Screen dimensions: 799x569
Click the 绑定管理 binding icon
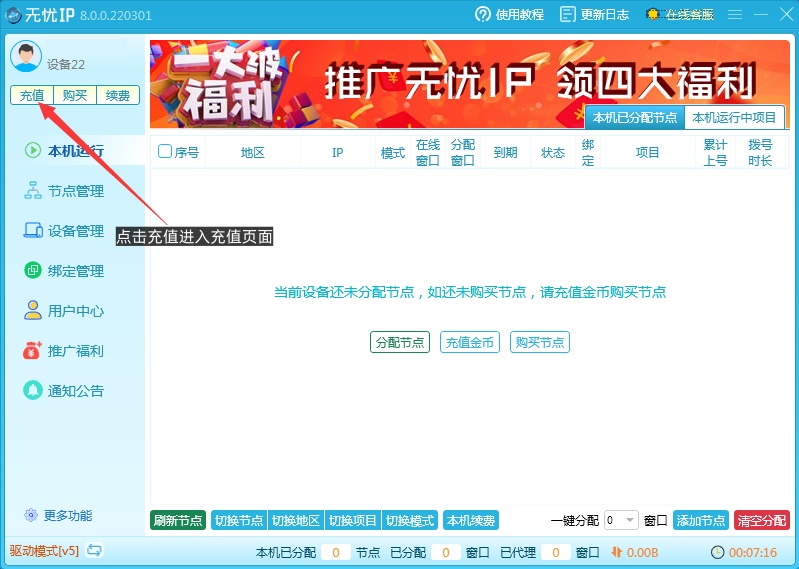click(x=33, y=270)
